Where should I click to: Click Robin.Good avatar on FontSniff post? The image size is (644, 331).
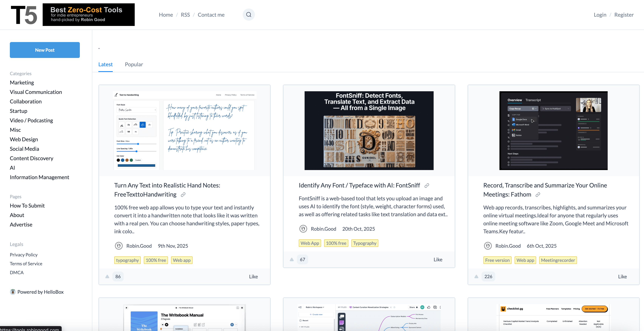303,229
